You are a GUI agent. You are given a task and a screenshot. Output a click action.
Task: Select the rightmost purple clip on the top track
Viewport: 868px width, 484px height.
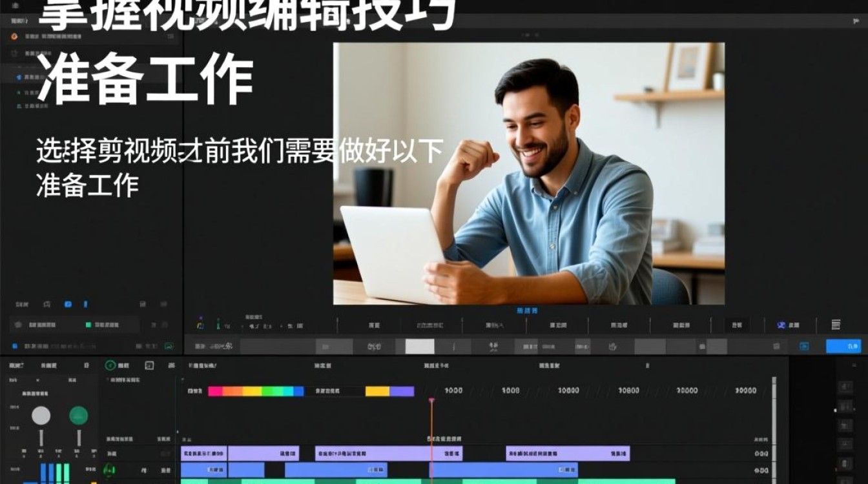568,454
